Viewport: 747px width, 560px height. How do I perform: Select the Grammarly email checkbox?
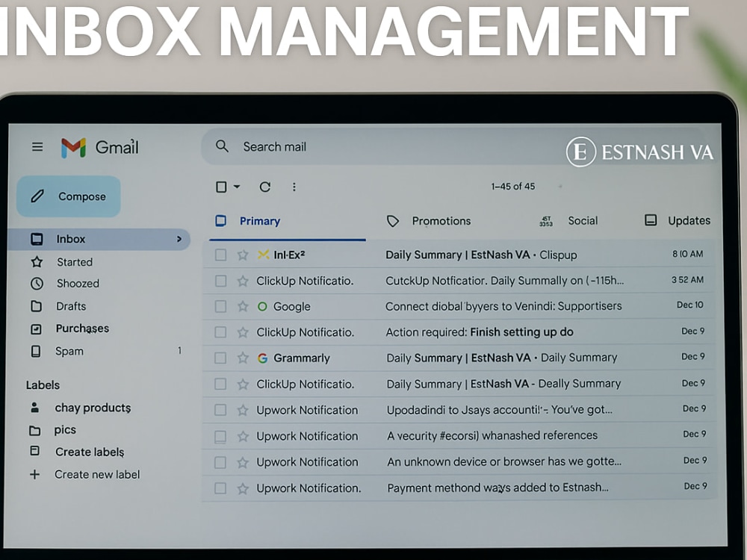coord(220,358)
